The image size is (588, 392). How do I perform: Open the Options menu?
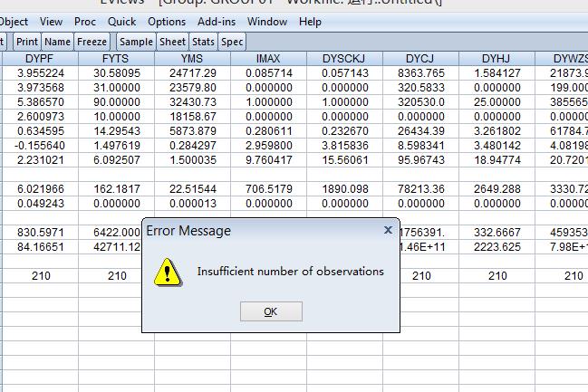coord(167,22)
